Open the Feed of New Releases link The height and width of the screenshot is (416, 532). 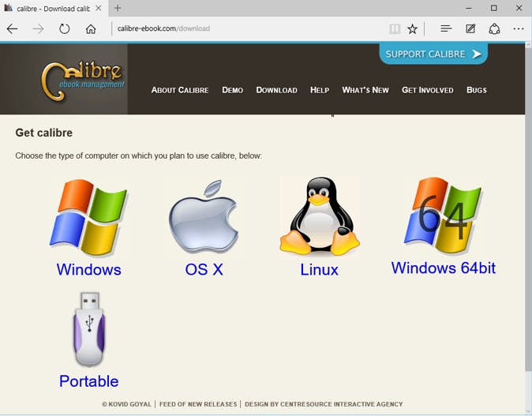[x=198, y=404]
